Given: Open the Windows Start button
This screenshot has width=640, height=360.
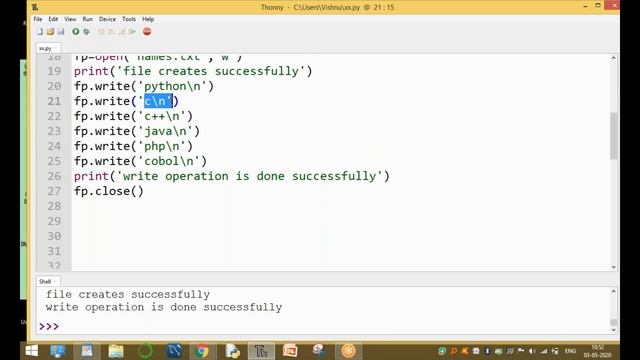Looking at the screenshot, I should pos(31,351).
